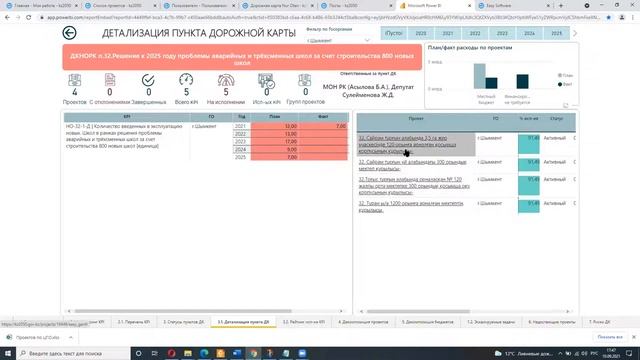Close the downloads bar
Image resolution: width=640 pixels, height=360 pixels.
[633, 337]
